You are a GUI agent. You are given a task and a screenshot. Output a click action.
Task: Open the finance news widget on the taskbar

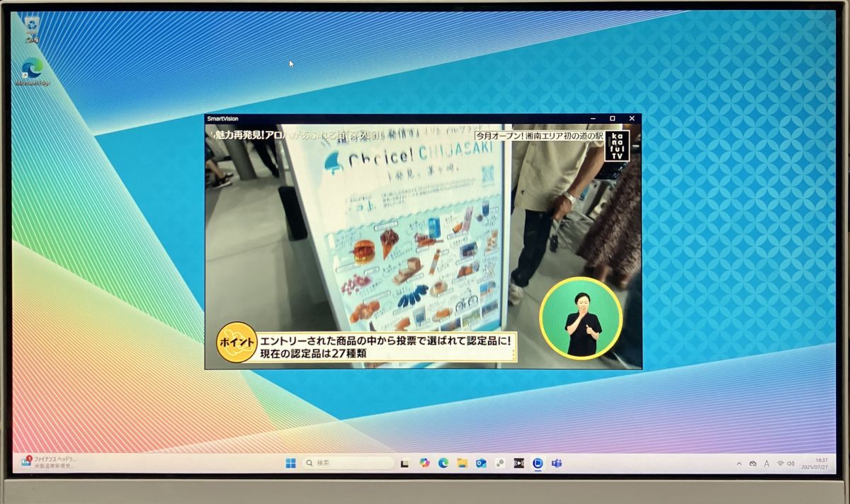(x=50, y=462)
